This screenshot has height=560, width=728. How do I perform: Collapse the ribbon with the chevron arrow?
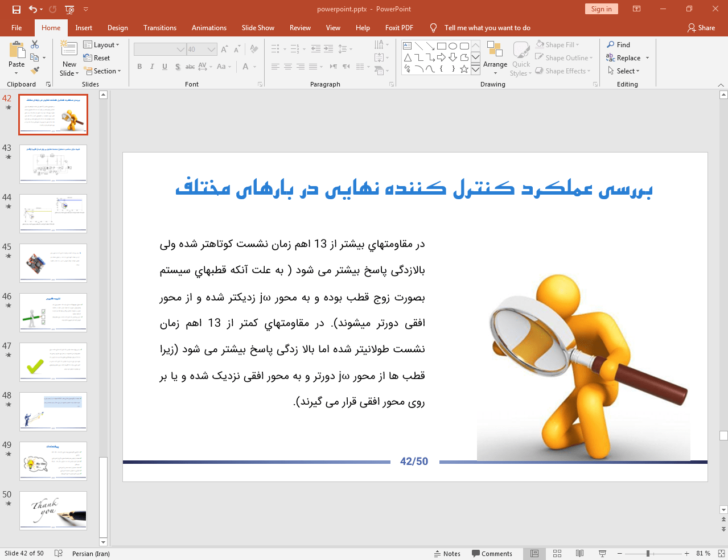721,85
